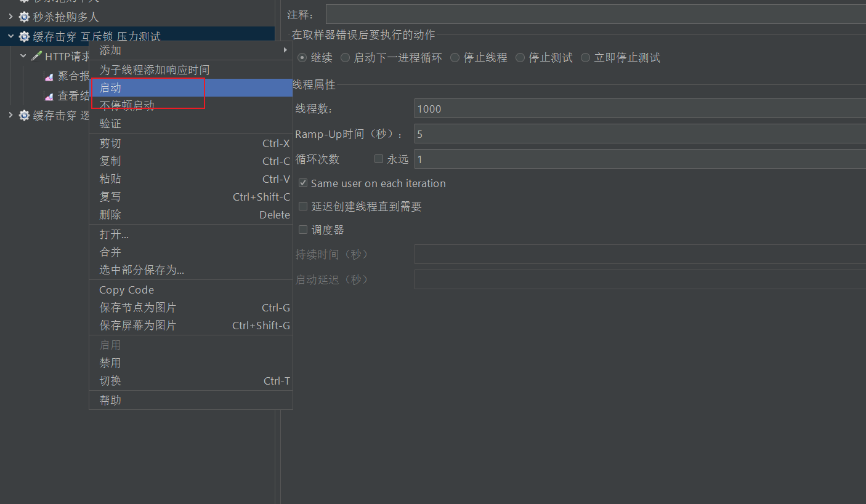Choose 不停顿启动 from context menu
This screenshot has height=504, width=866.
click(191, 105)
